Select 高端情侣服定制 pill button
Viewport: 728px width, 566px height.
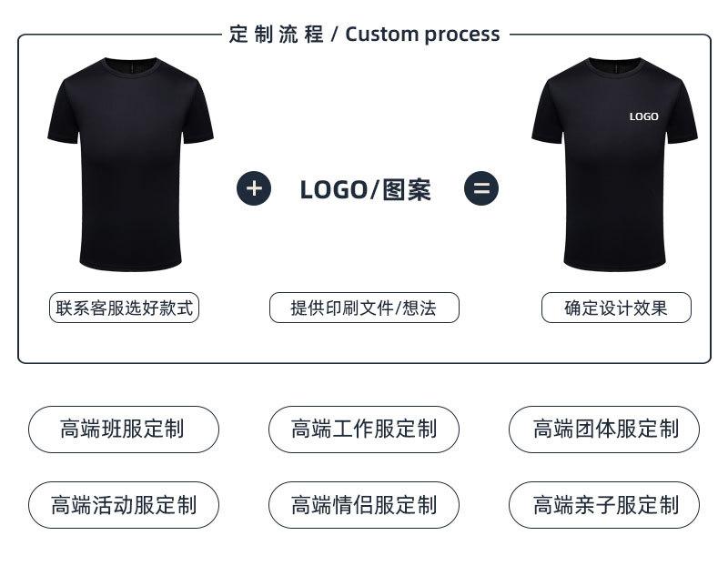point(364,505)
